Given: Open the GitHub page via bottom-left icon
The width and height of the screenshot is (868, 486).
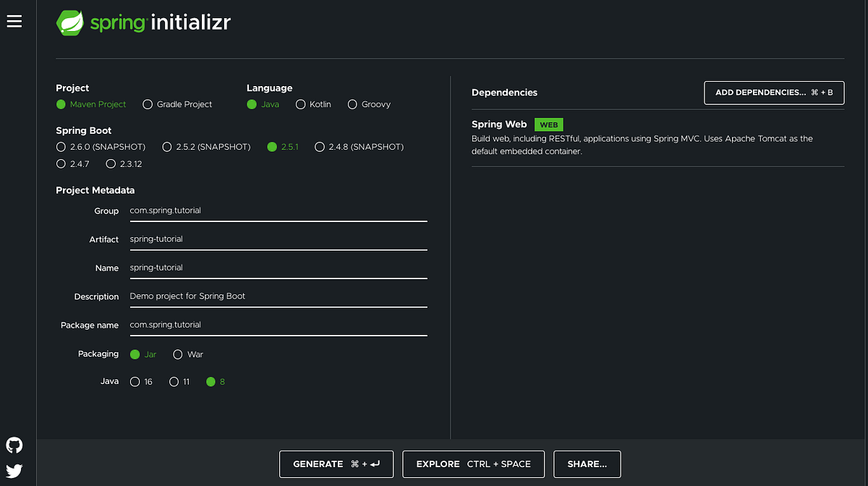Looking at the screenshot, I should [14, 445].
